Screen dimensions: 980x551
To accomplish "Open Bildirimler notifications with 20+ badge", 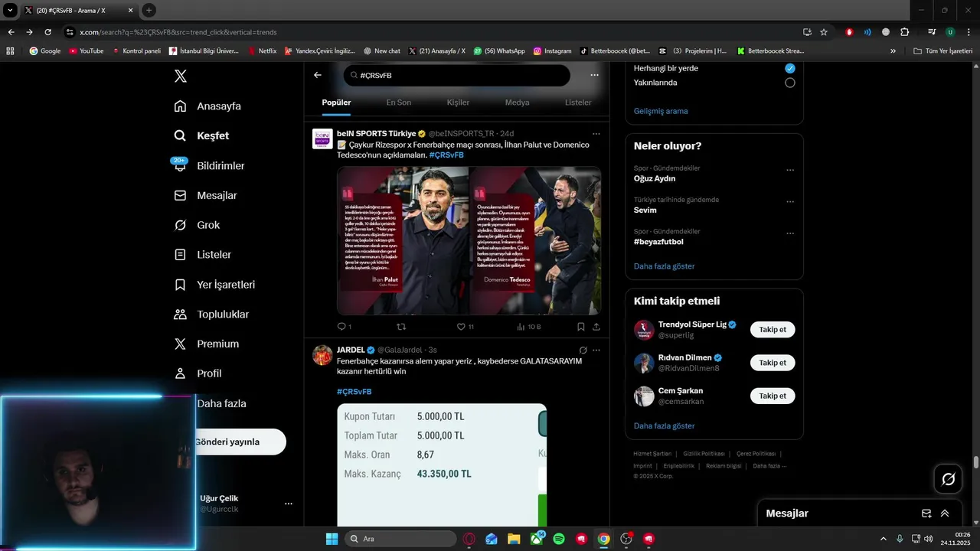I will (x=209, y=165).
